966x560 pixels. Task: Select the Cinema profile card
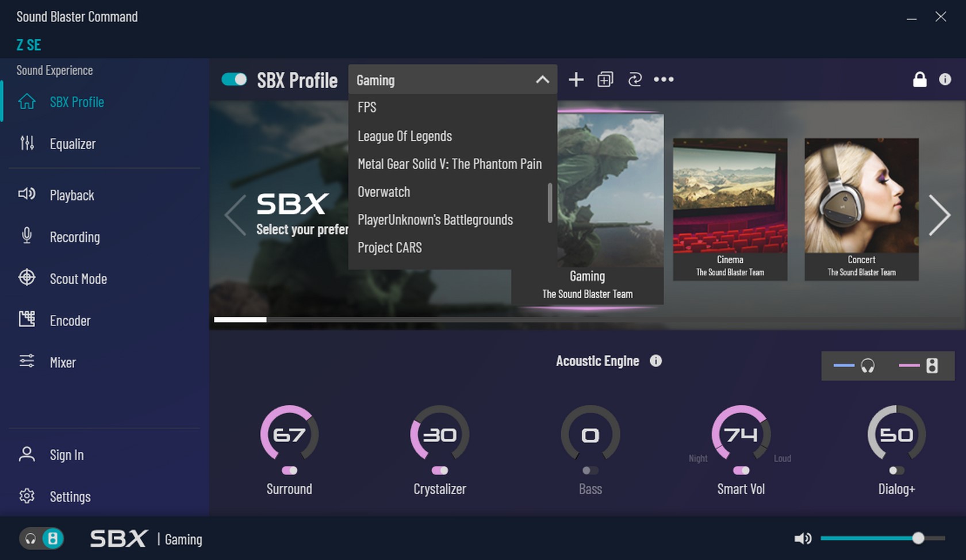[x=730, y=209]
